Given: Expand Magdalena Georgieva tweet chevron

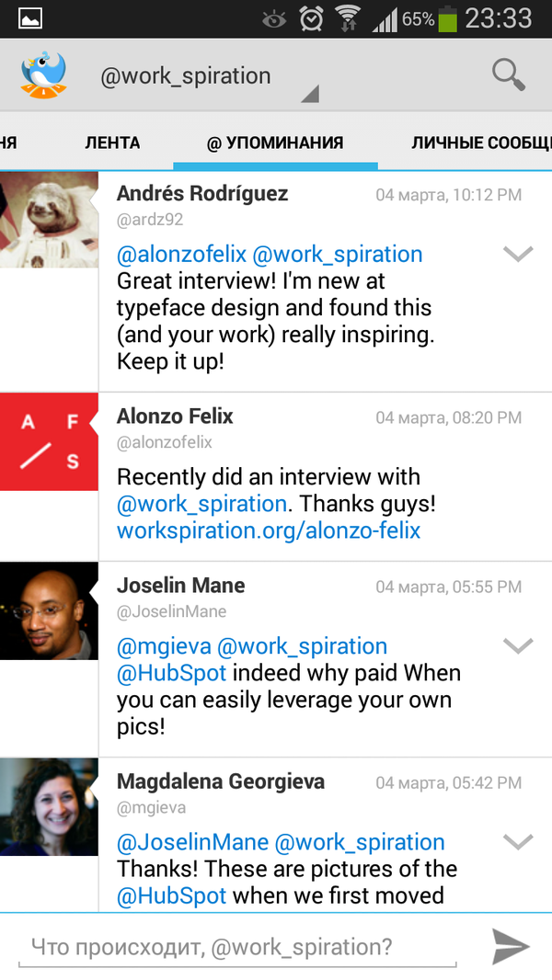Looking at the screenshot, I should click(x=519, y=841).
